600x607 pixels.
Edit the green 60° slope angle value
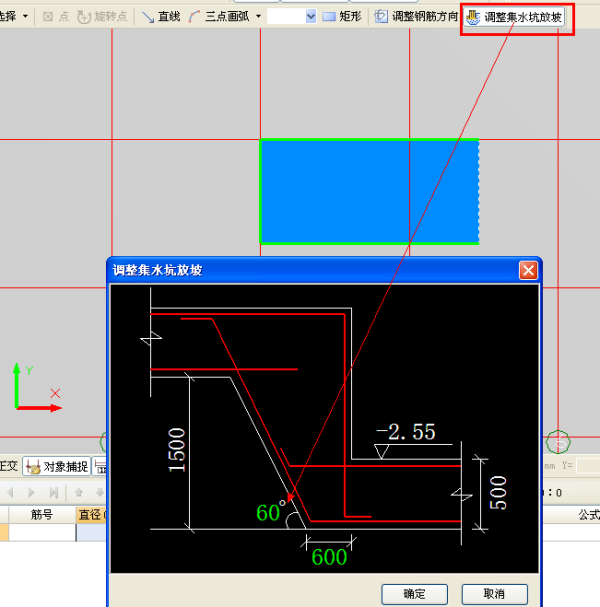tap(270, 513)
